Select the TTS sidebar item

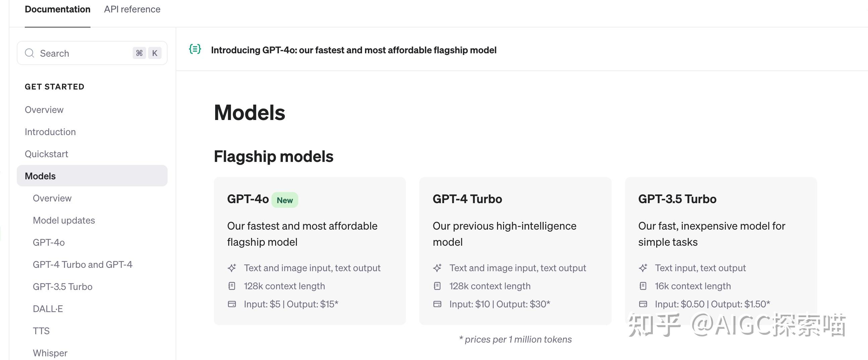[42, 331]
